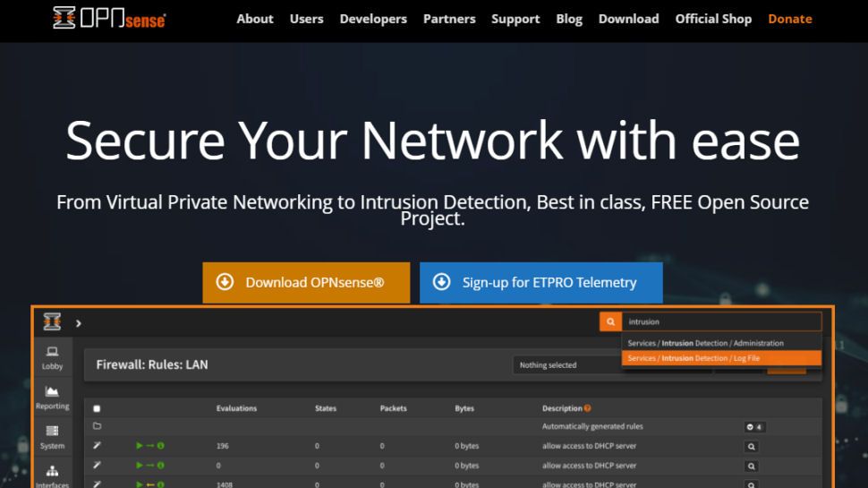
Task: Go to the Download page in navigation
Action: pos(628,19)
